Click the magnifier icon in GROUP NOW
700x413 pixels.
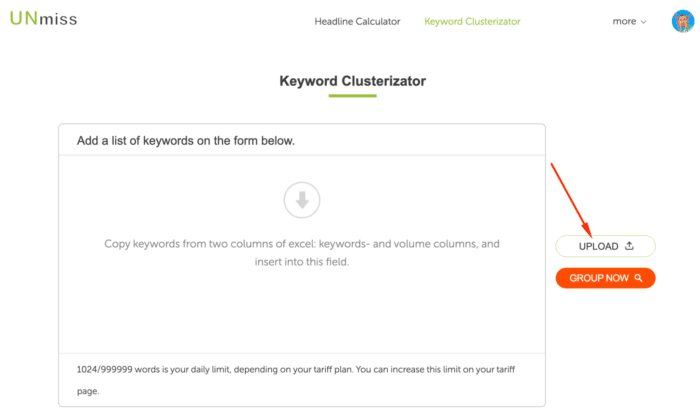[x=638, y=278]
